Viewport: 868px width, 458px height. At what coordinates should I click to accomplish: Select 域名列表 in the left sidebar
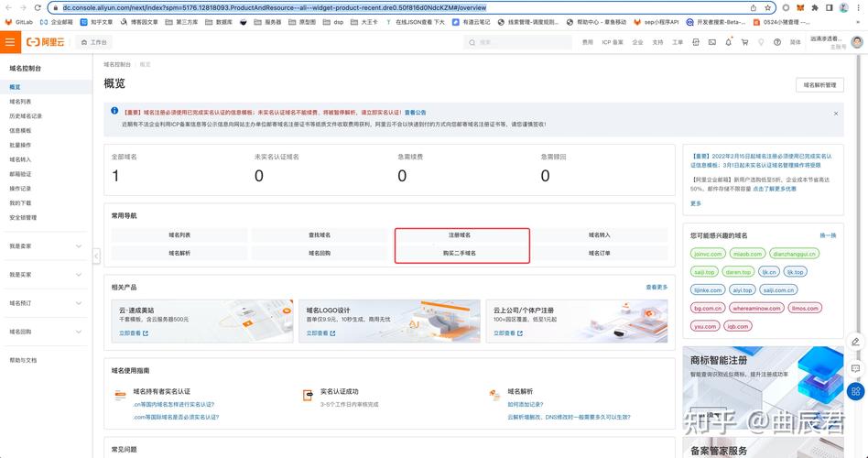pos(20,102)
